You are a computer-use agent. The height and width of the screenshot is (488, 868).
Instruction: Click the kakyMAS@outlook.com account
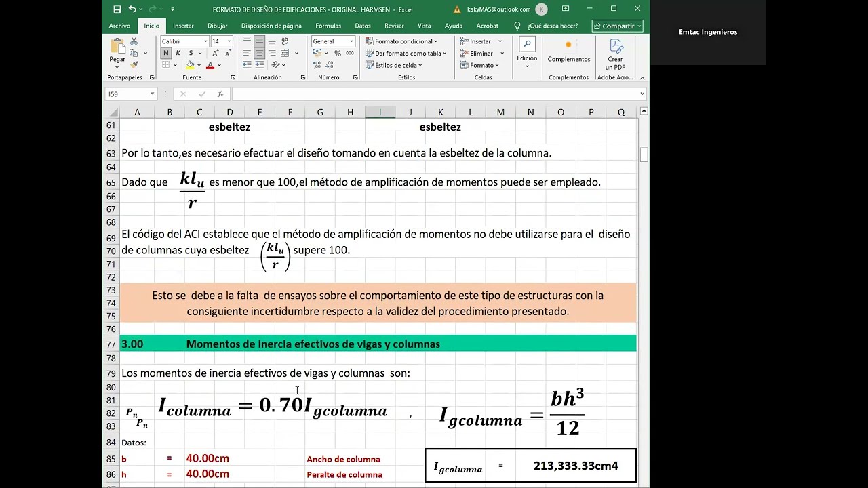[498, 9]
